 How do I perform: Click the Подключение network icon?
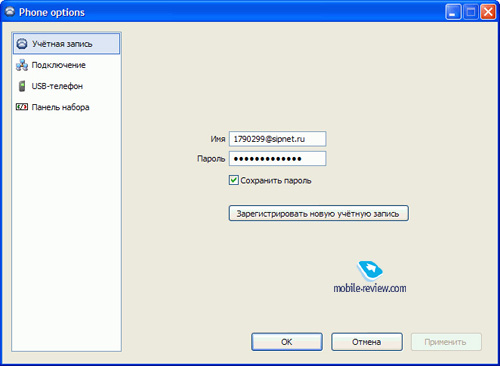pyautogui.click(x=22, y=65)
